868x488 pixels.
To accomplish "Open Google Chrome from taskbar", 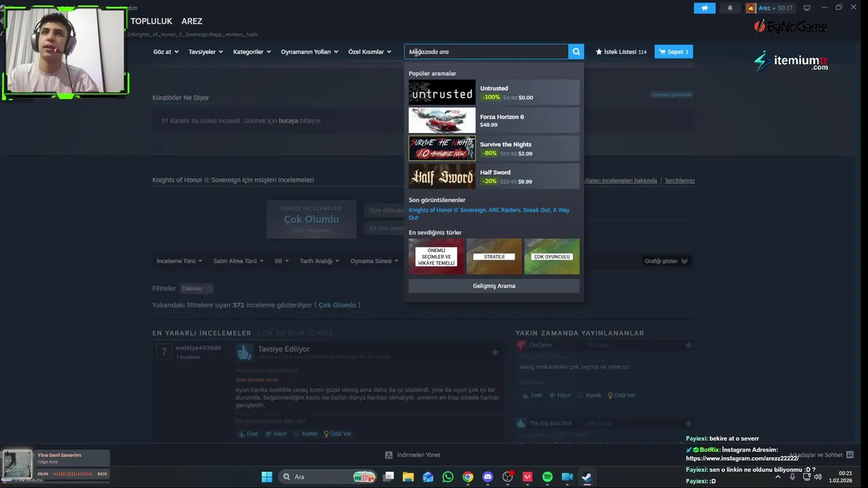I will [x=467, y=476].
